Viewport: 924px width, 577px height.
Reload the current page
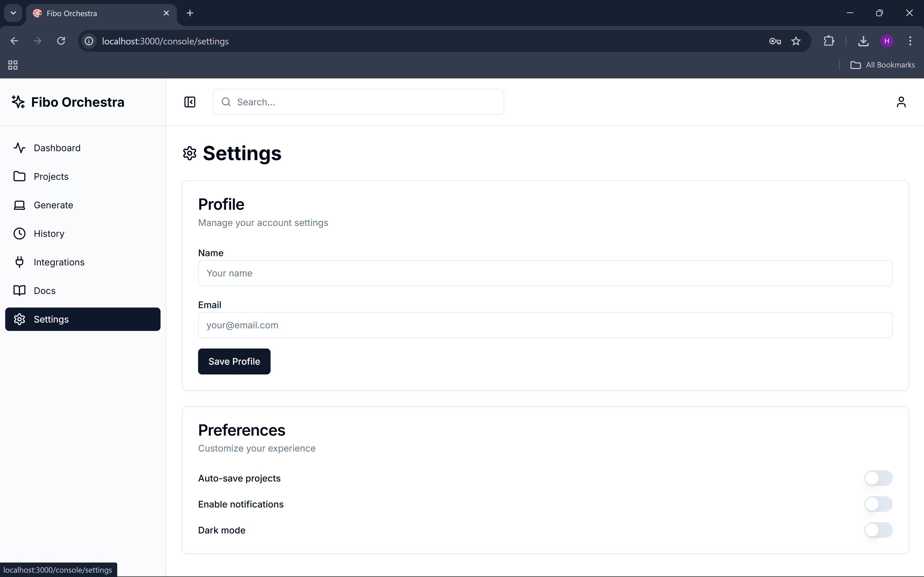click(61, 41)
